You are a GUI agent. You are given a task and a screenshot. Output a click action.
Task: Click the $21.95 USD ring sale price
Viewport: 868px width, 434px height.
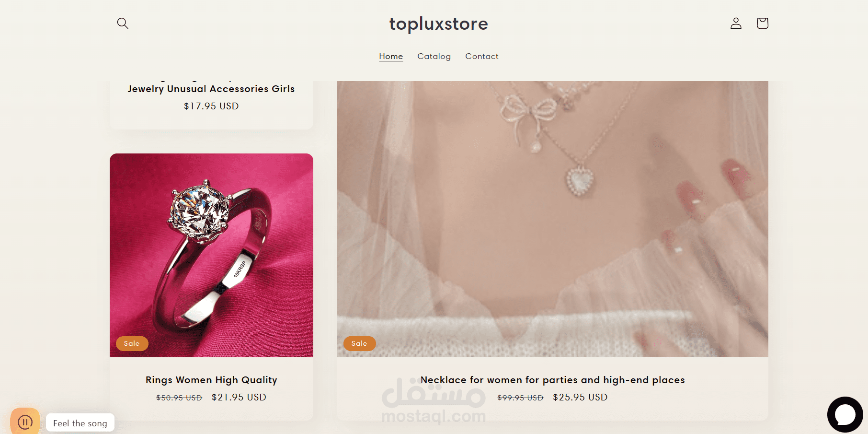pos(239,397)
